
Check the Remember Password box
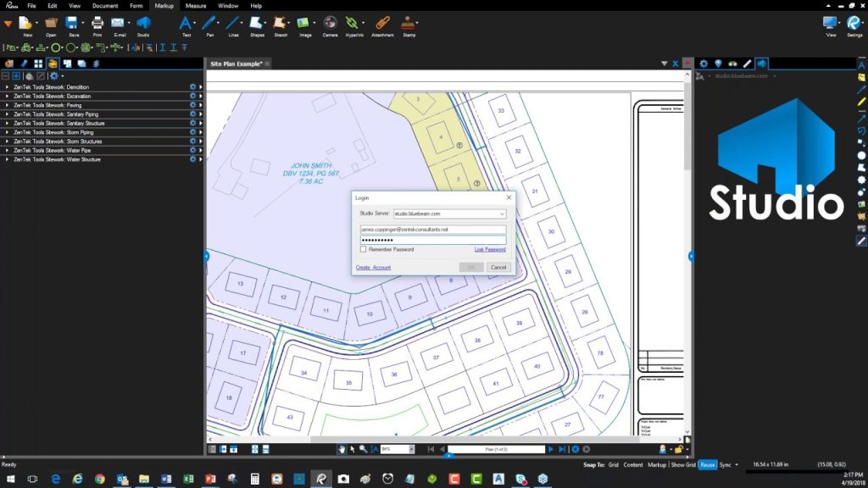click(x=363, y=250)
